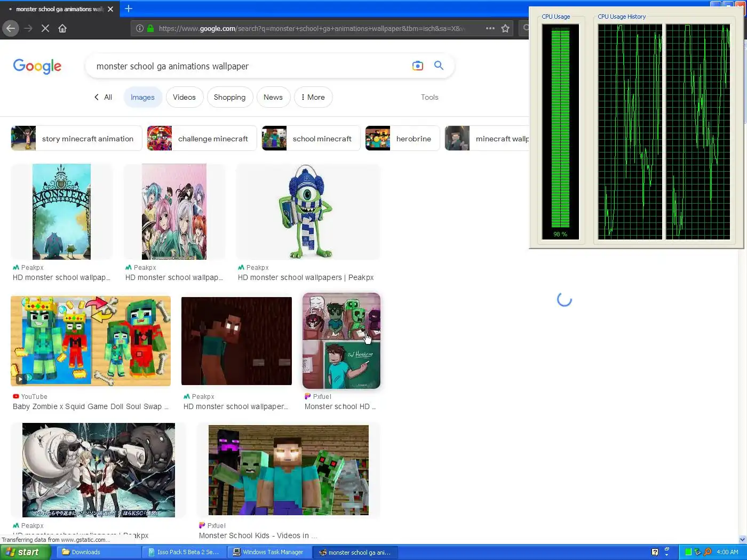The image size is (747, 560).
Task: Stop page loading with the X button
Action: [x=45, y=28]
